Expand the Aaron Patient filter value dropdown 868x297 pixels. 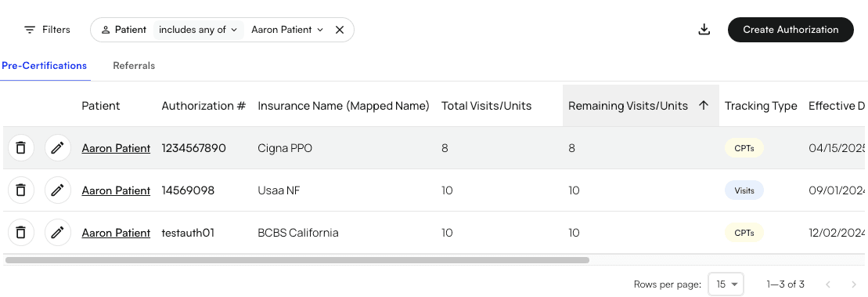pyautogui.click(x=287, y=30)
